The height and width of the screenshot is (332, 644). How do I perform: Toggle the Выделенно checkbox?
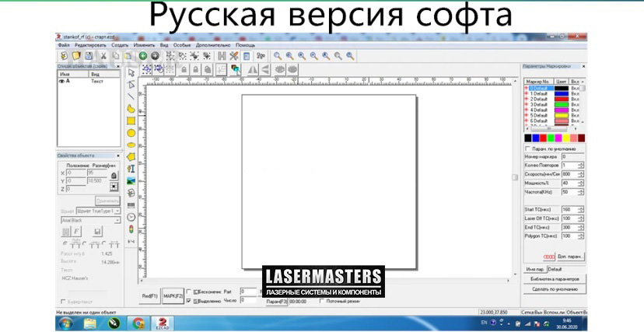coord(189,300)
